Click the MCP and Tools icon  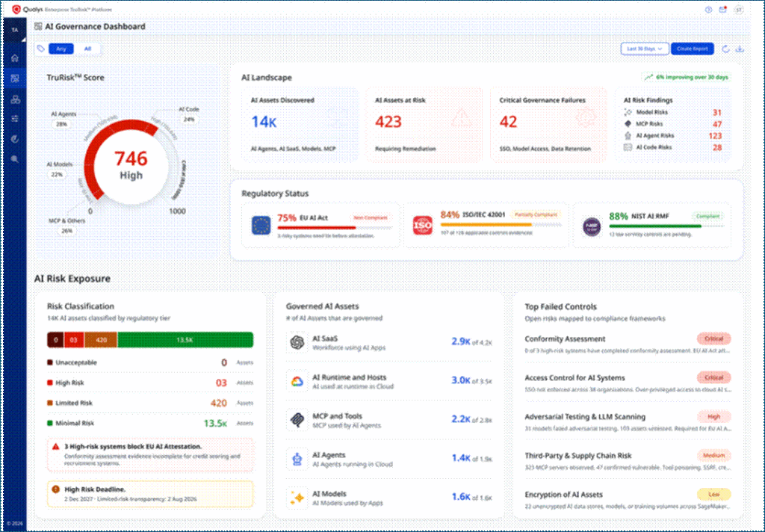[297, 420]
